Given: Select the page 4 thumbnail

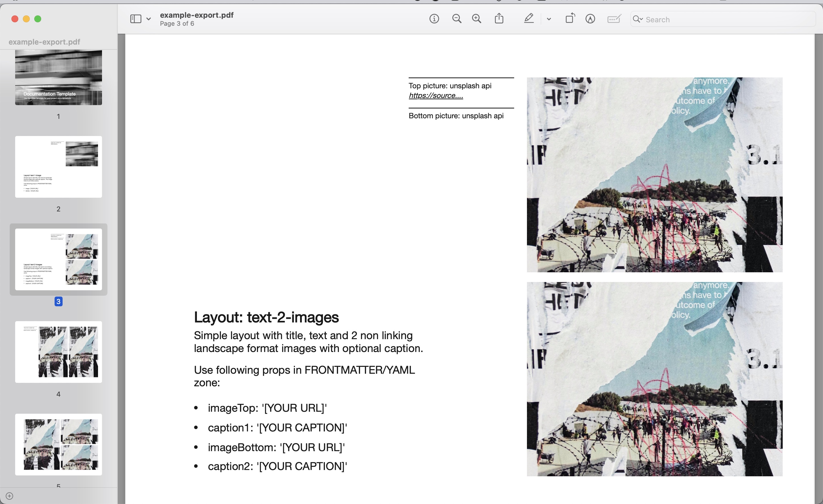Looking at the screenshot, I should pyautogui.click(x=59, y=352).
